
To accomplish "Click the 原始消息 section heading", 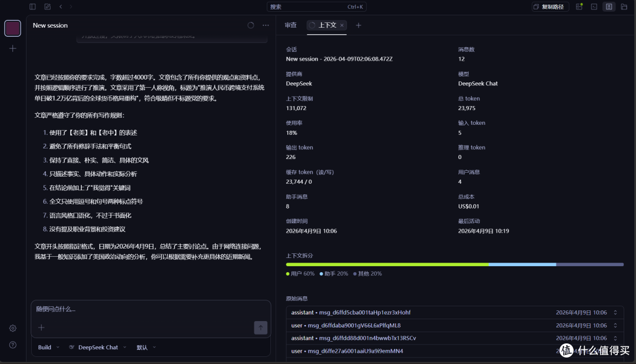I will (297, 299).
